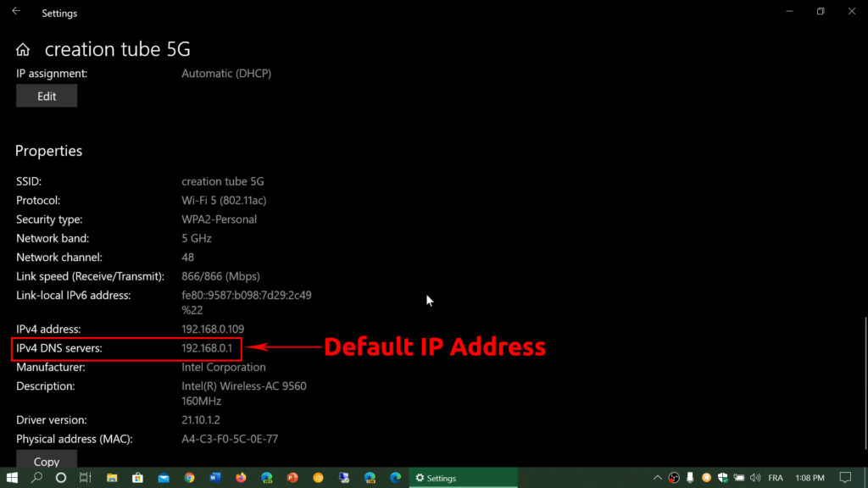Open PowerPoint from the taskbar
The width and height of the screenshot is (868, 488).
[x=291, y=478]
